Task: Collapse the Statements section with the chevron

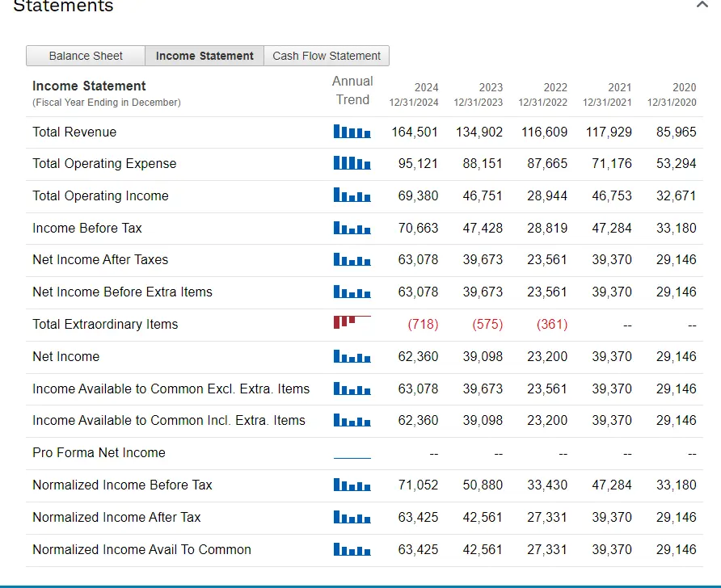Action: tap(701, 6)
